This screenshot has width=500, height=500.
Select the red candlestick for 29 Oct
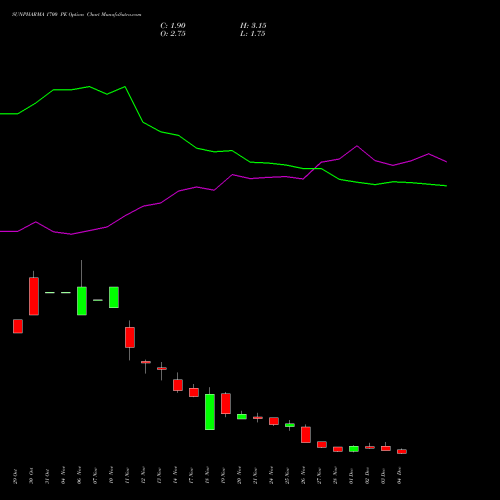coord(18,326)
